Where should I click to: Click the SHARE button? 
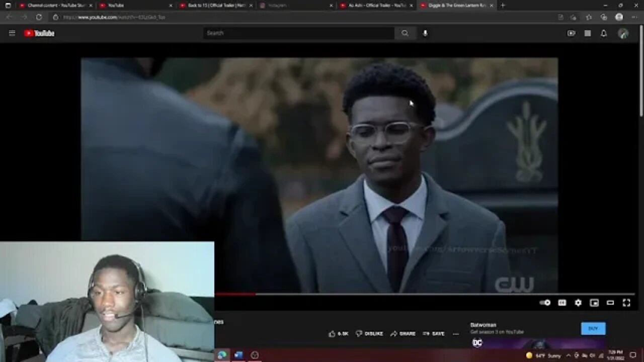point(403,333)
